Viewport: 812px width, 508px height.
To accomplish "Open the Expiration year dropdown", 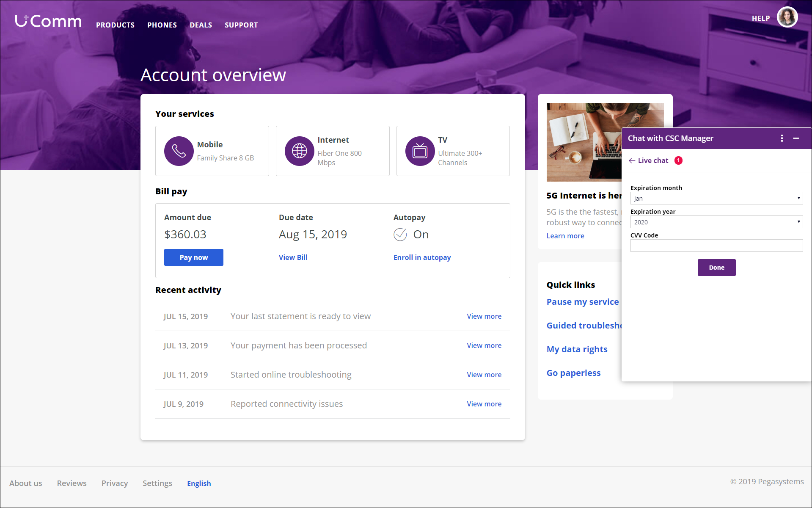I will click(716, 222).
